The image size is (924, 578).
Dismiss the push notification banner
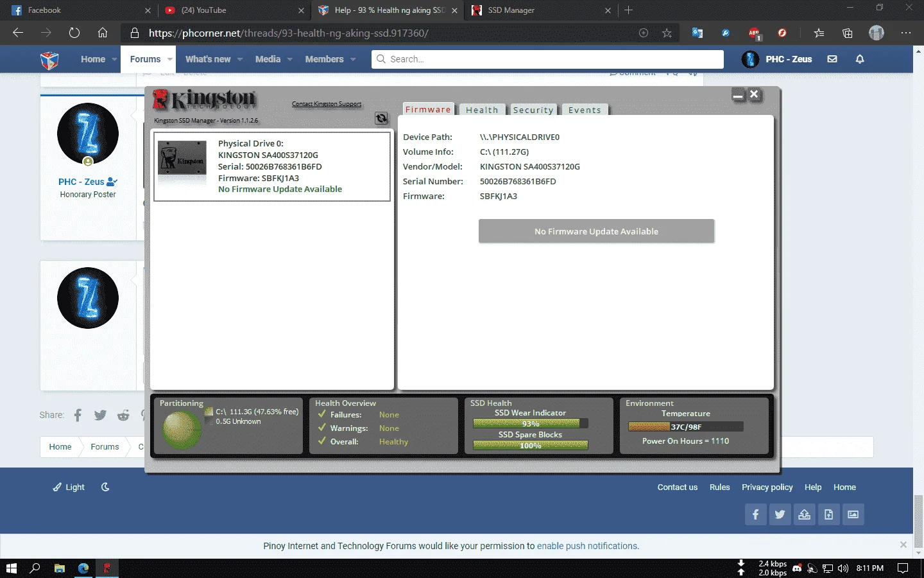click(x=903, y=545)
